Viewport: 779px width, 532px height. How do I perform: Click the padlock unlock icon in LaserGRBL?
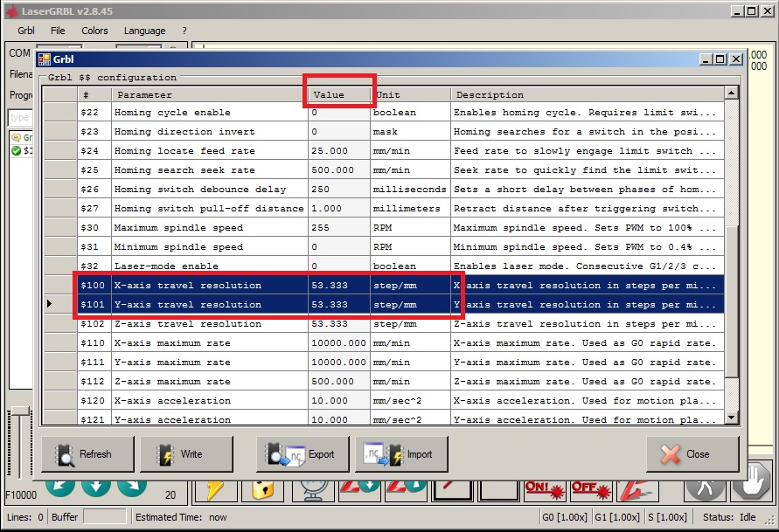pyautogui.click(x=263, y=490)
